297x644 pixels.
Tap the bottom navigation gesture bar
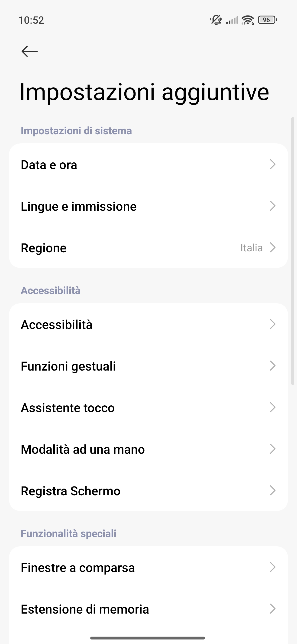pyautogui.click(x=148, y=638)
